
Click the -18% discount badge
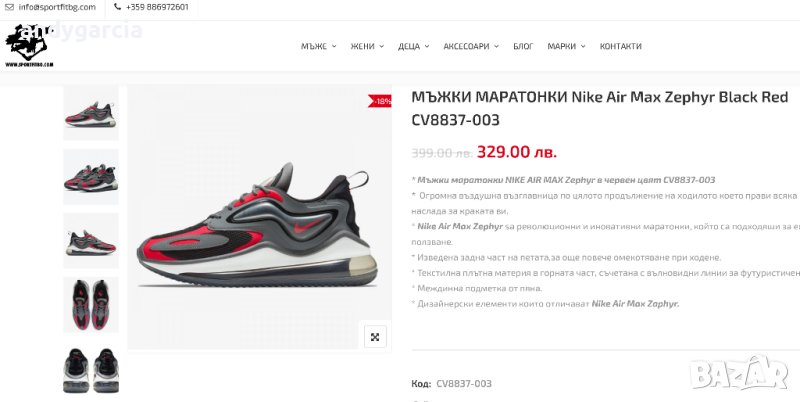pos(380,101)
